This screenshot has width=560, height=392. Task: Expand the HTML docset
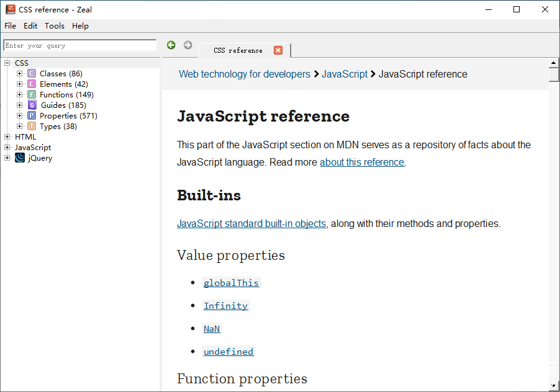(7, 136)
